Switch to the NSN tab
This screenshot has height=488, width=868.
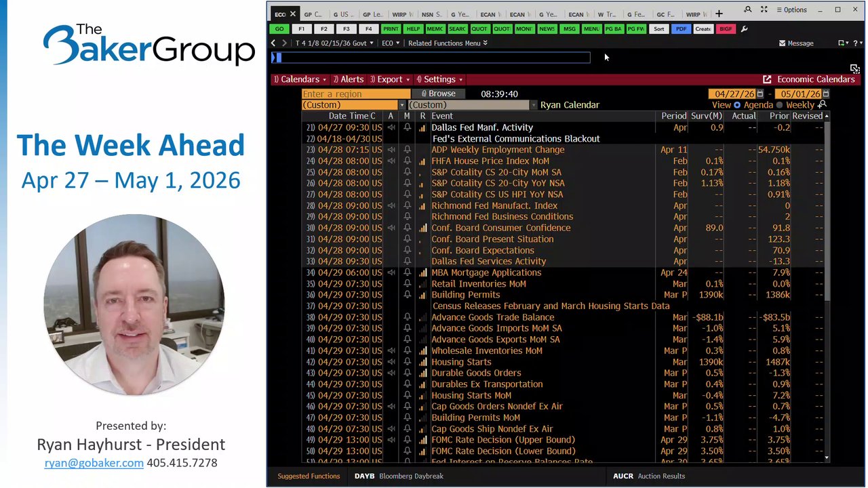pyautogui.click(x=432, y=14)
